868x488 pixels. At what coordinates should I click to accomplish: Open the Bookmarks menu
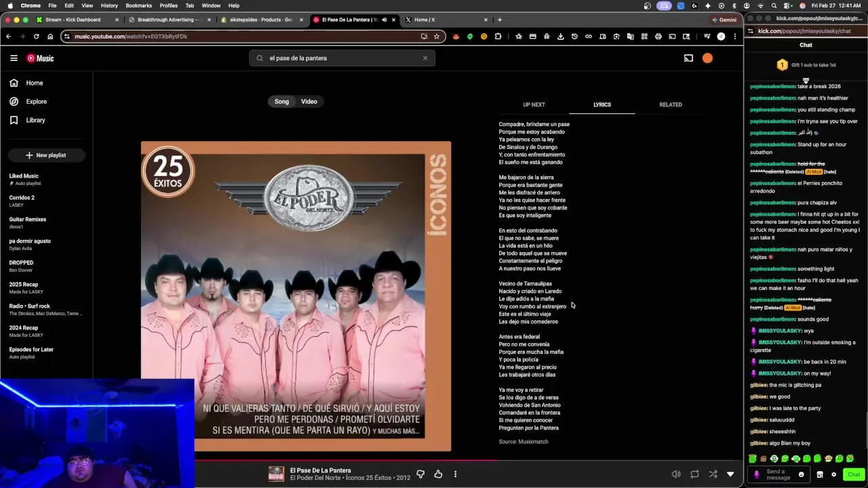point(138,5)
